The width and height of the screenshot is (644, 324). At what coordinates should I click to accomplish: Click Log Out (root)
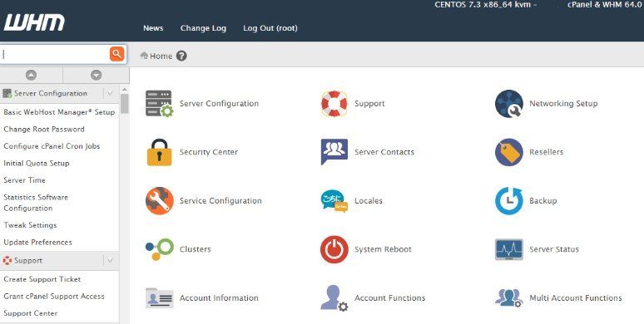pyautogui.click(x=270, y=28)
